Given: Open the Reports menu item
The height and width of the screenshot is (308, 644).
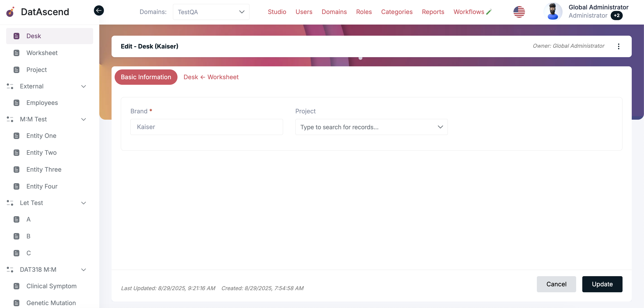Looking at the screenshot, I should [x=433, y=12].
